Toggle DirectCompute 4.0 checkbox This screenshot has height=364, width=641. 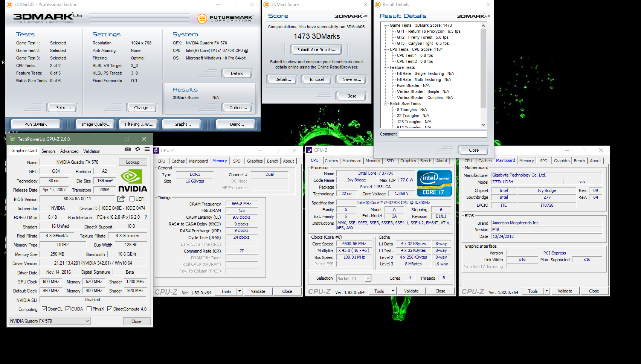pos(110,309)
